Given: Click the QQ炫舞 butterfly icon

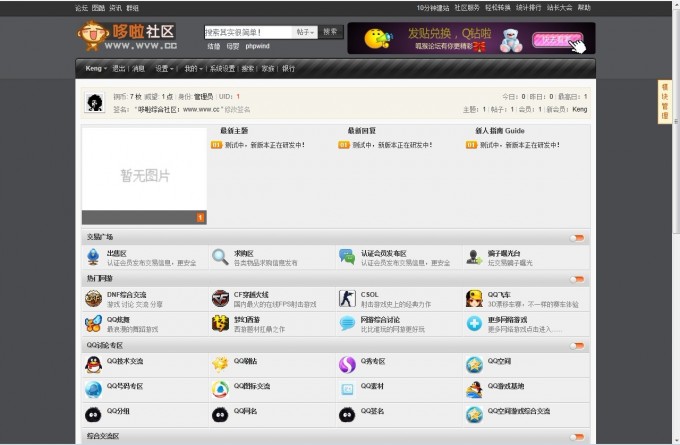Looking at the screenshot, I should [x=93, y=324].
